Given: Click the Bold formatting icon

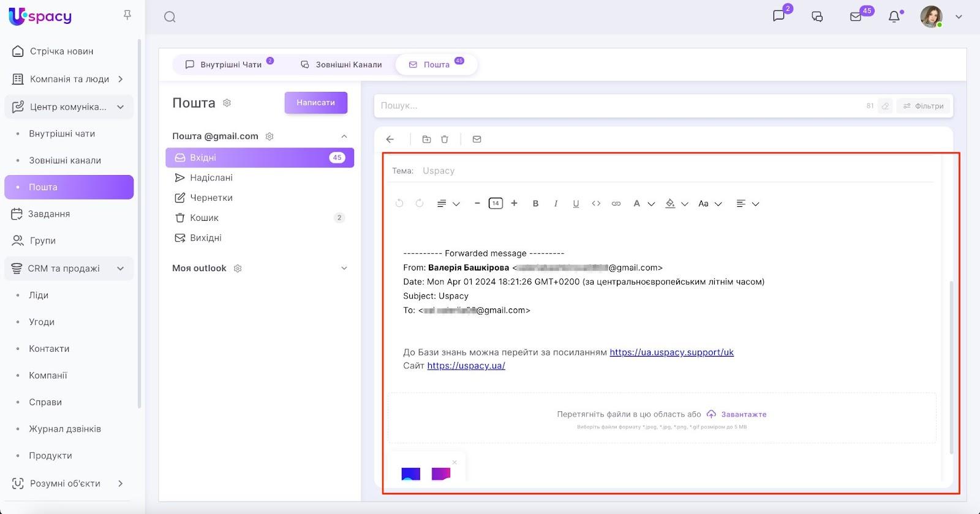Looking at the screenshot, I should (535, 204).
